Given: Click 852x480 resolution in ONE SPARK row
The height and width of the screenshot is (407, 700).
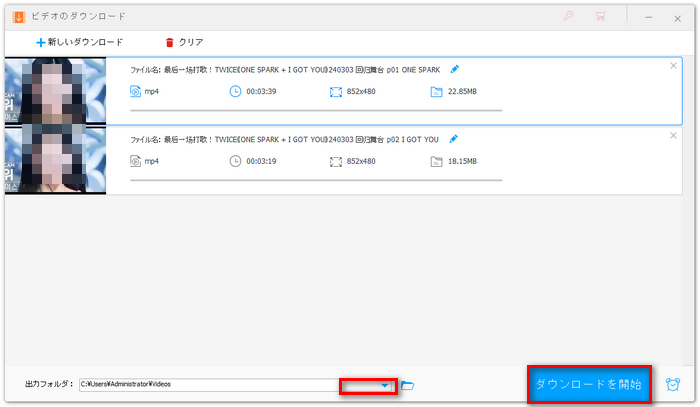Looking at the screenshot, I should pyautogui.click(x=361, y=91).
